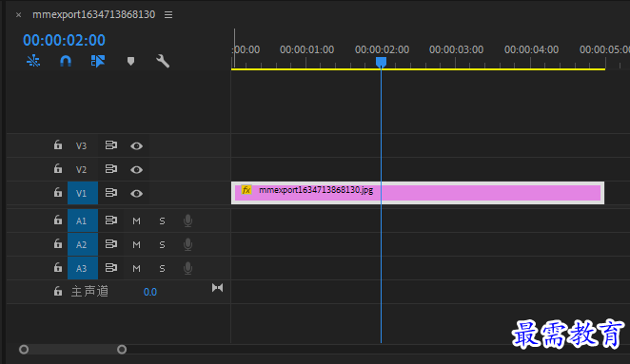Click the playhead handle at 00:00:02:00
Image resolution: width=630 pixels, height=364 pixels.
(x=381, y=62)
